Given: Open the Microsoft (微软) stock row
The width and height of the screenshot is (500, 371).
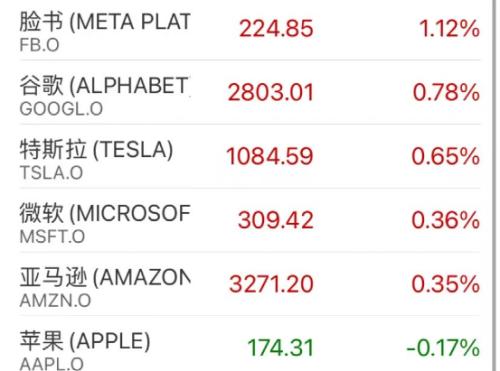Looking at the screenshot, I should [x=250, y=220].
